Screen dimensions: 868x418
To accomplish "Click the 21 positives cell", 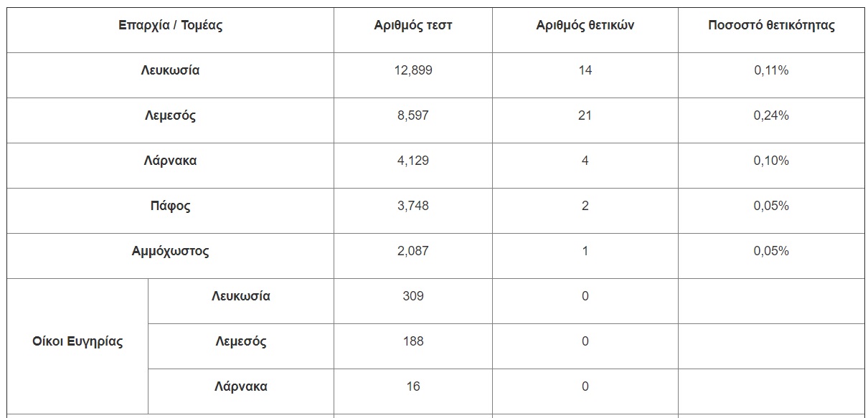I will (585, 115).
